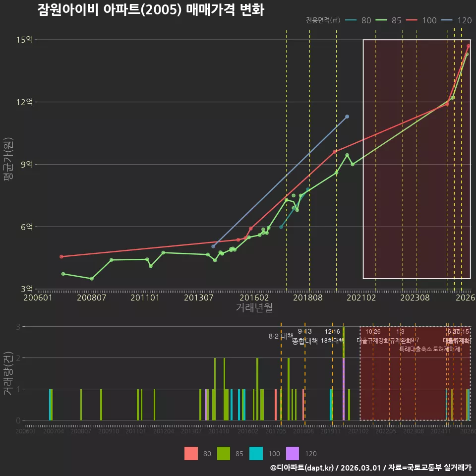The image size is (476, 476).
Task: Click the 특례대출축소 annotation label
Action: pos(416,349)
